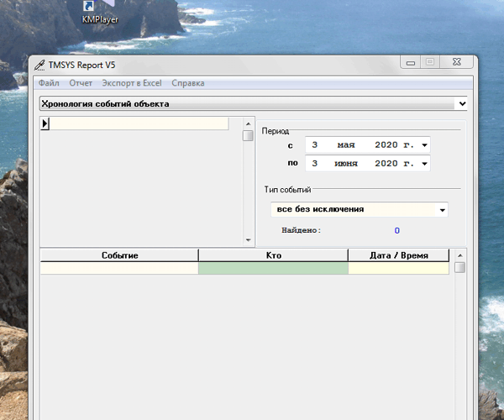The width and height of the screenshot is (504, 420).
Task: Open the Экспорт в Excel menu
Action: pos(132,83)
